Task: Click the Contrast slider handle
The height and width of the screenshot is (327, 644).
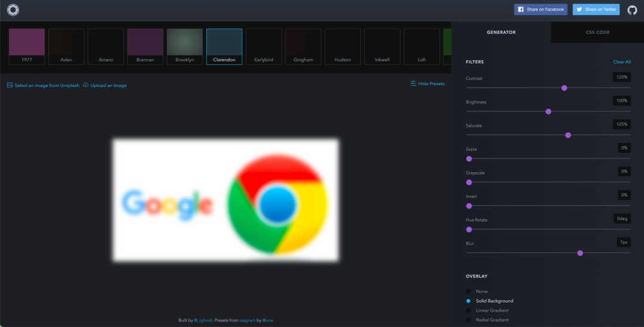Action: point(564,88)
